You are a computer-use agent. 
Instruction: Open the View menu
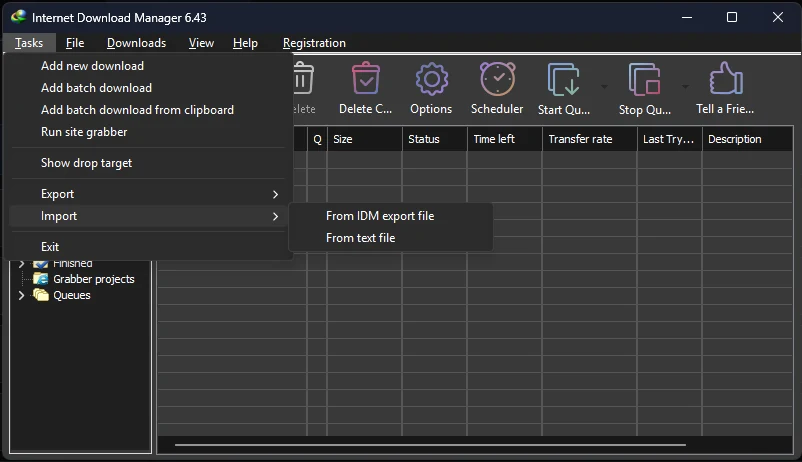click(x=201, y=43)
